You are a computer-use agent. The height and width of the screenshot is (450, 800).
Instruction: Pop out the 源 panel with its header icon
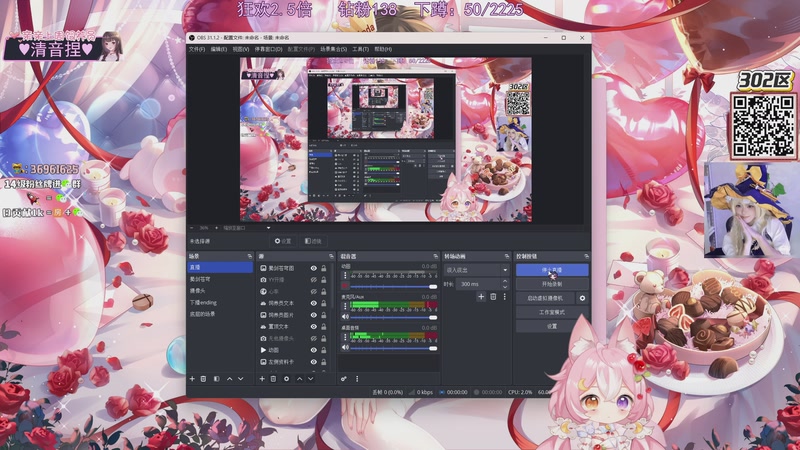(331, 256)
